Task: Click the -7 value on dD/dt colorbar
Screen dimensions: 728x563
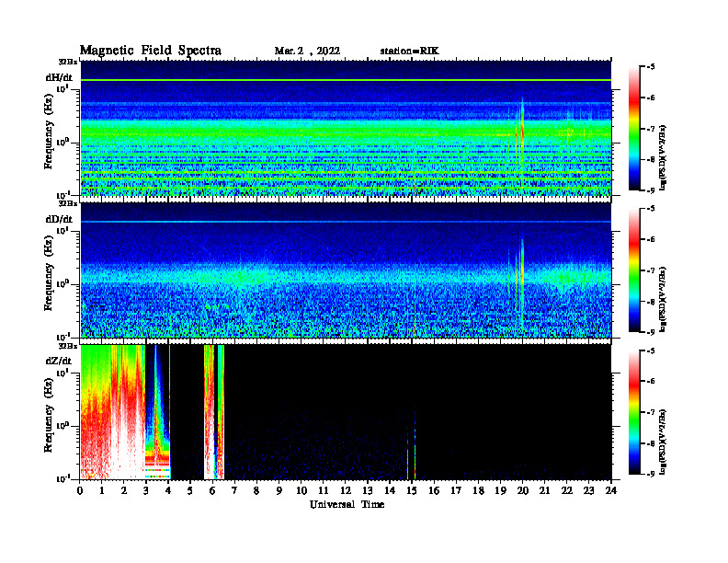Action: click(651, 270)
